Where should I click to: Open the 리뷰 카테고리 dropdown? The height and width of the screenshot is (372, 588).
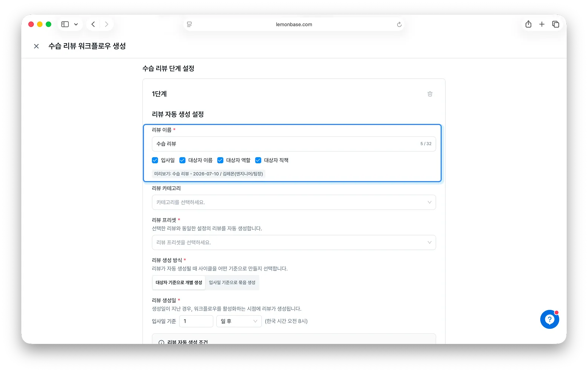pos(294,202)
